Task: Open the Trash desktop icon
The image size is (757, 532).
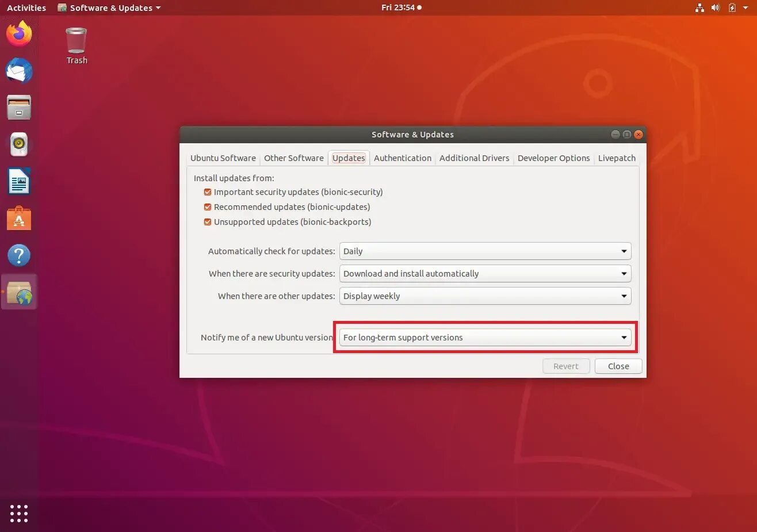Action: pos(77,46)
